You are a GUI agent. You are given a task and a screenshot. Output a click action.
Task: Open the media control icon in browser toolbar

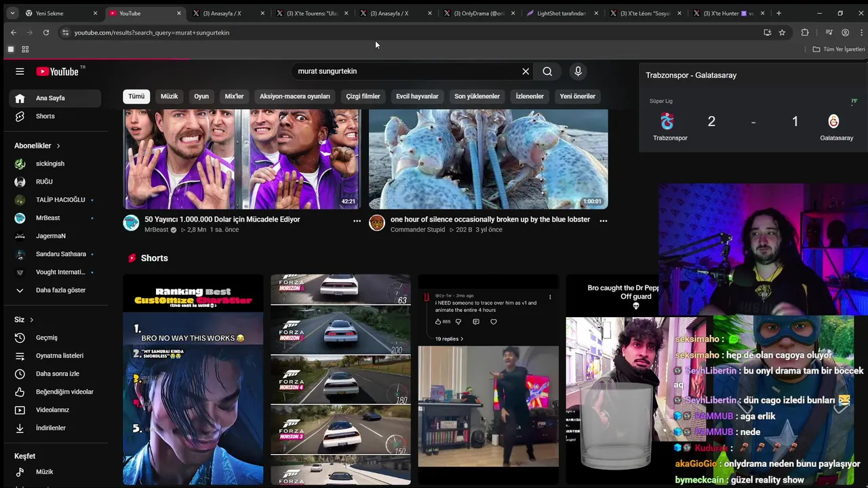[x=829, y=33]
